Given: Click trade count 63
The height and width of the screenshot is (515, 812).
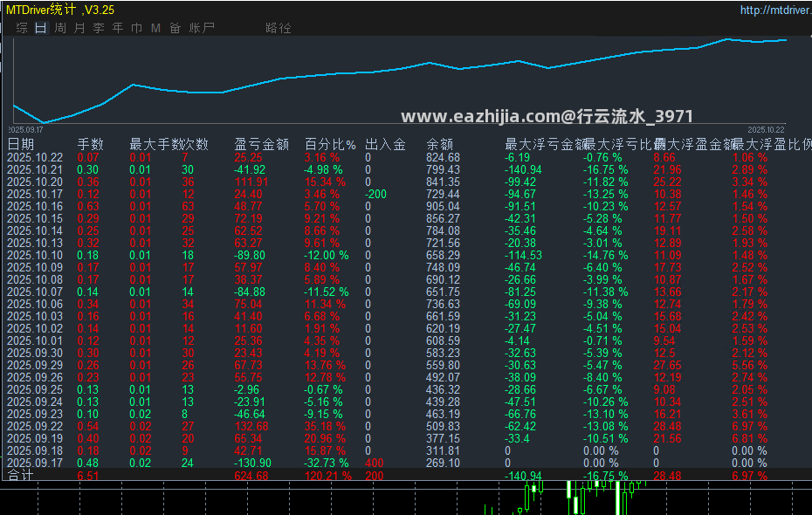Looking at the screenshot, I should [188, 207].
